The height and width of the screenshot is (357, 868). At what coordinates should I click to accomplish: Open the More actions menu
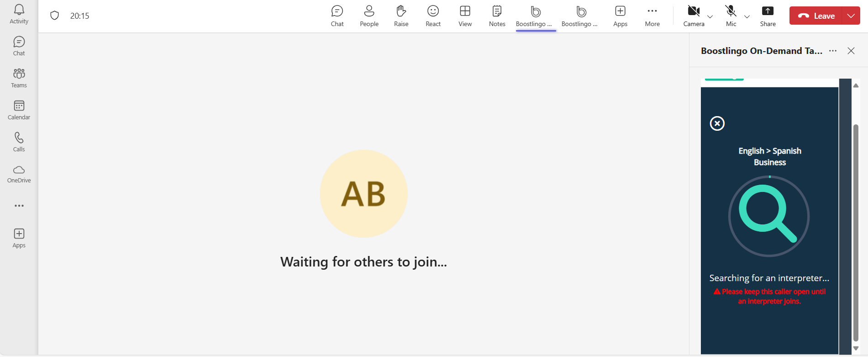pyautogui.click(x=652, y=16)
